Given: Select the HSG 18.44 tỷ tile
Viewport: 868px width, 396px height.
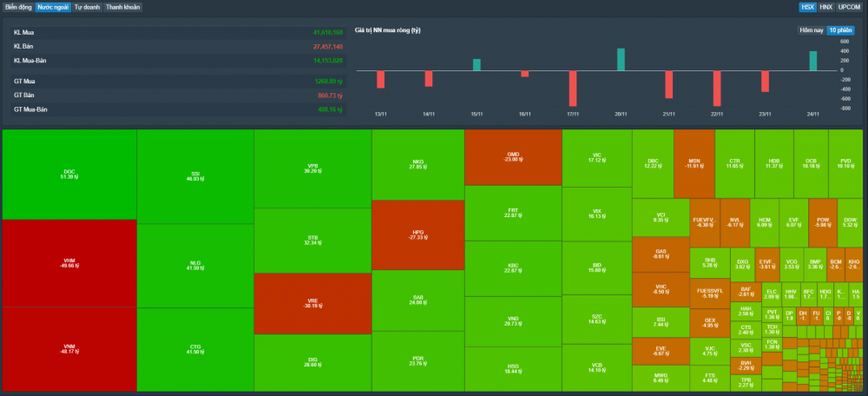Looking at the screenshot, I should pos(513,369).
